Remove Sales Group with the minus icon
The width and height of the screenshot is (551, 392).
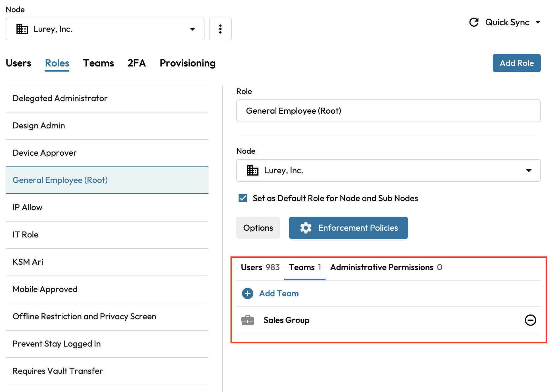click(530, 320)
